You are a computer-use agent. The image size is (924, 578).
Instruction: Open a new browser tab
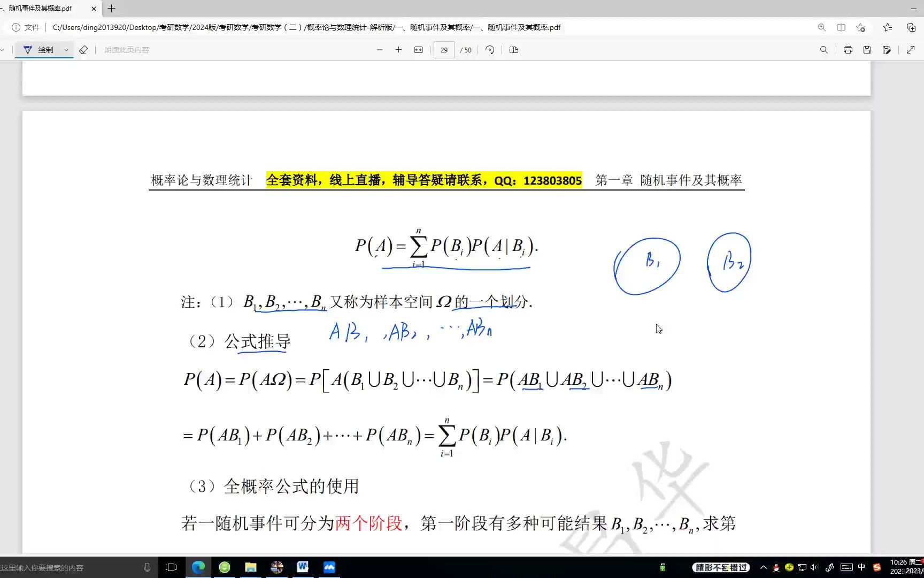tap(111, 9)
